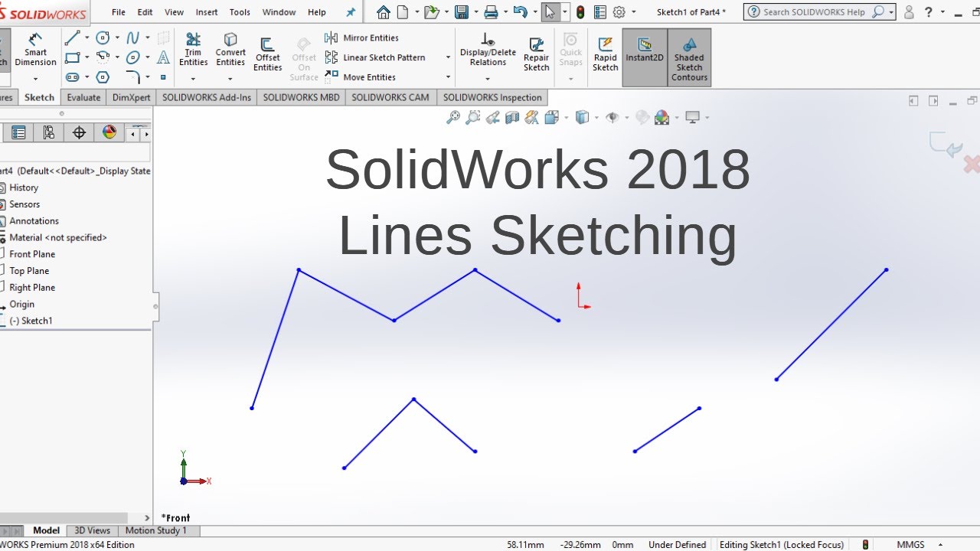Click Convert Entities tool

pyautogui.click(x=230, y=50)
